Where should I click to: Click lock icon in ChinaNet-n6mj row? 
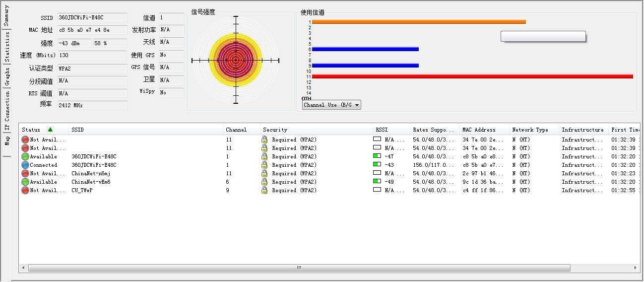(x=264, y=173)
